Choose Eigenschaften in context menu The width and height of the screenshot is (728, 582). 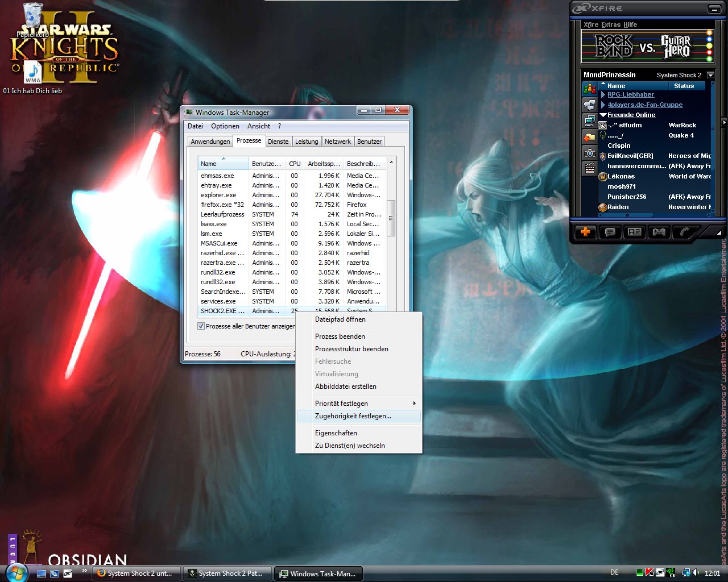click(x=359, y=433)
